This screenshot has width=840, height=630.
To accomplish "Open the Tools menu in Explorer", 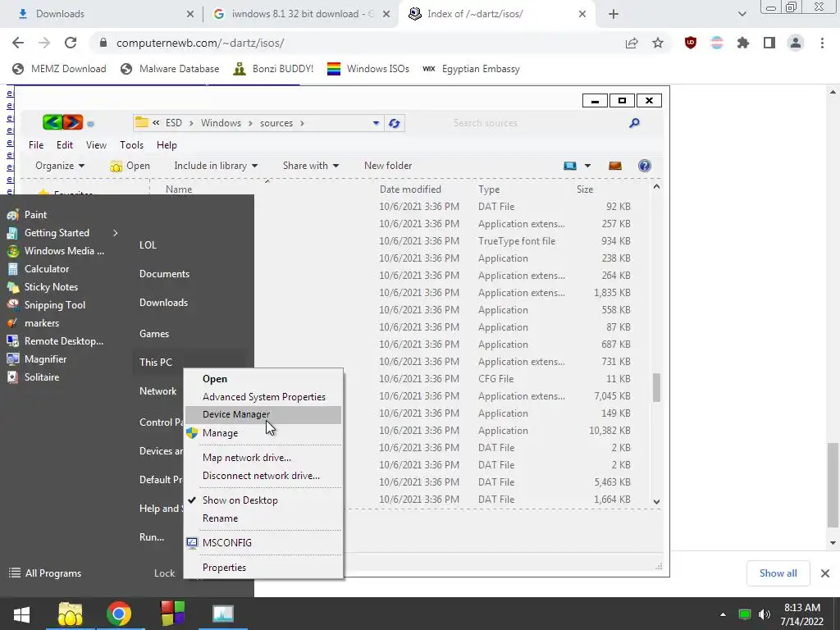I will tap(131, 145).
